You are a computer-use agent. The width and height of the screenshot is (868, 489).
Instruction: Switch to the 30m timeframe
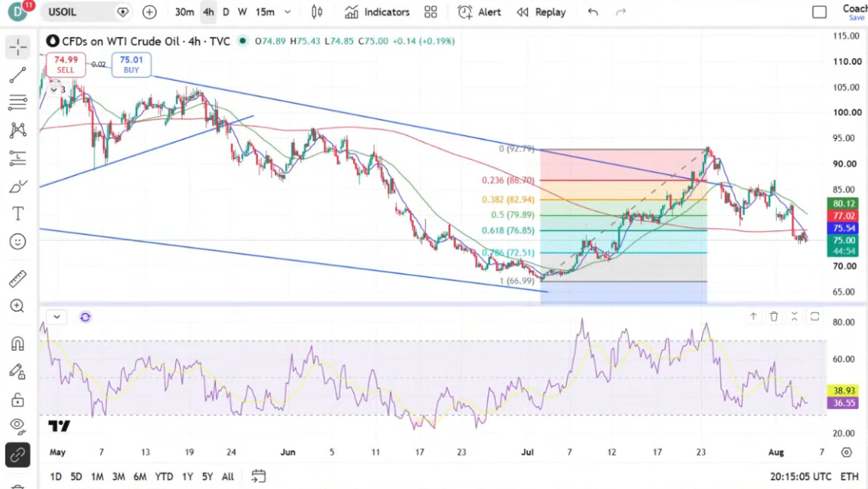click(x=184, y=12)
